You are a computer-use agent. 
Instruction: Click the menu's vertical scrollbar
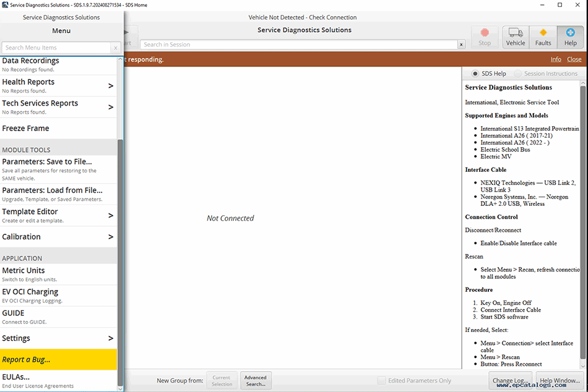coord(120,247)
